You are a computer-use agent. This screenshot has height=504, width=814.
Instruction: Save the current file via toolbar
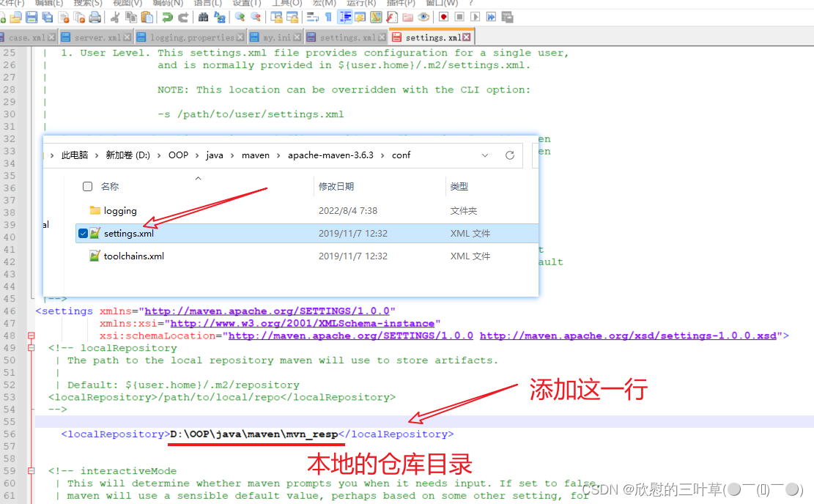(32, 17)
